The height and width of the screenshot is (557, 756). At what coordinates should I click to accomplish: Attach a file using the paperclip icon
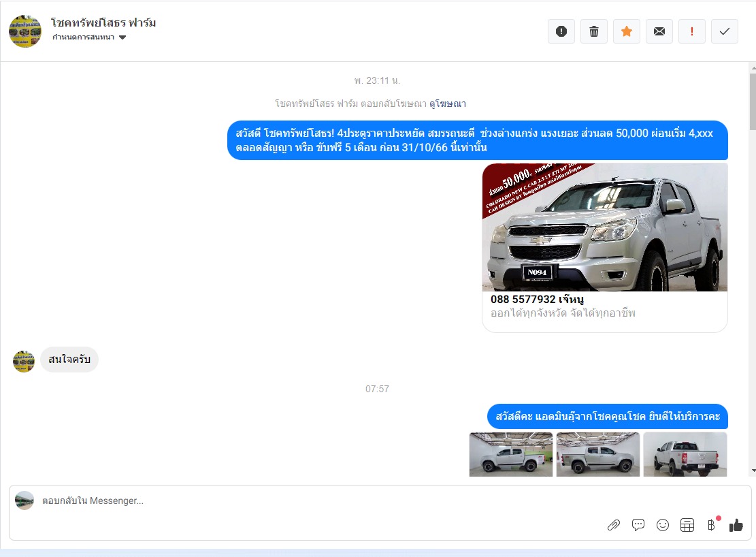pyautogui.click(x=613, y=525)
